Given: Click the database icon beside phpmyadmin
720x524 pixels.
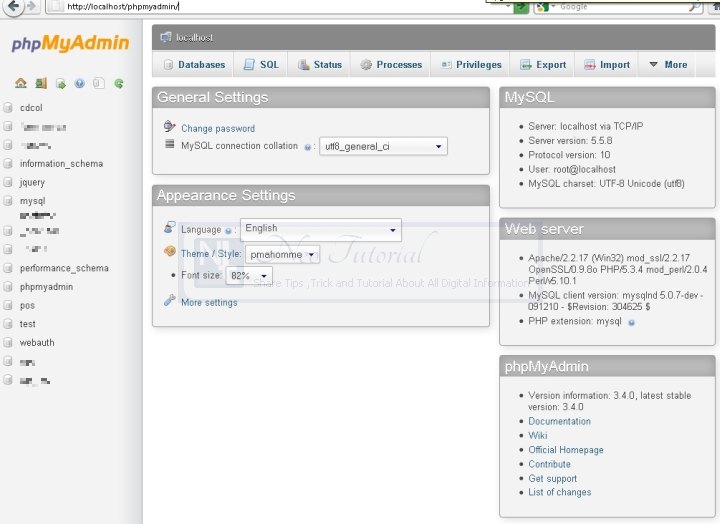Looking at the screenshot, I should 8,287.
